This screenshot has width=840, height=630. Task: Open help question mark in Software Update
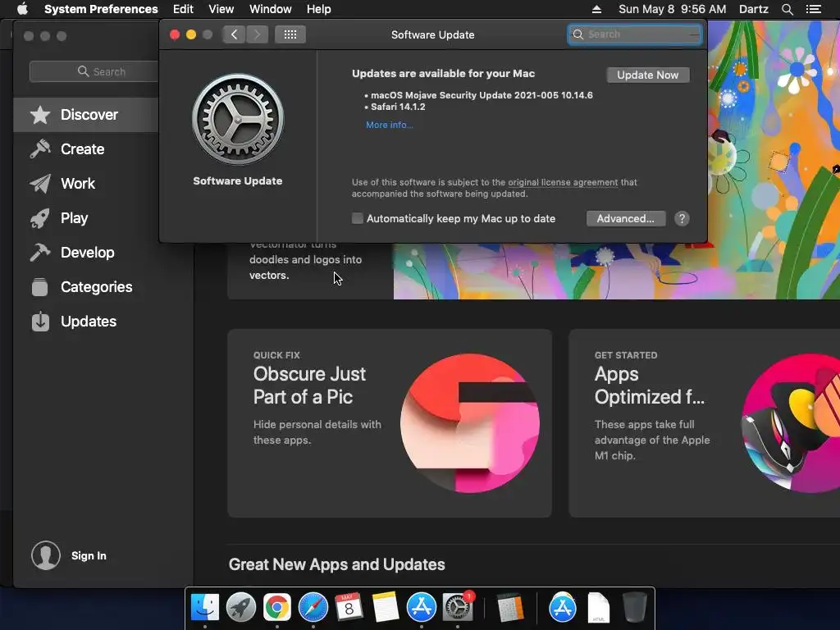[x=682, y=218]
